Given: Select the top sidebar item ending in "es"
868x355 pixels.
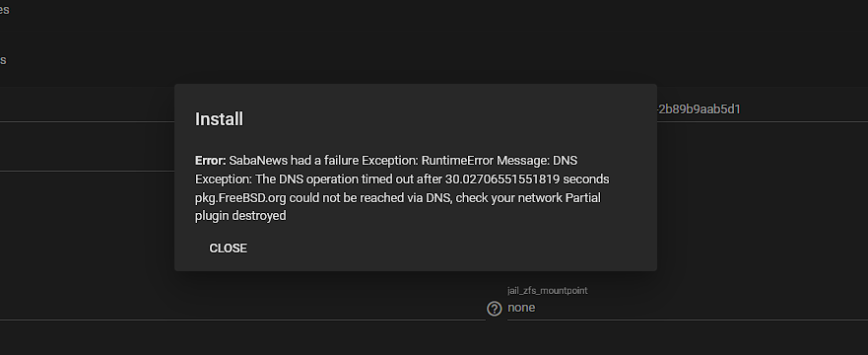Looking at the screenshot, I should pos(4,10).
